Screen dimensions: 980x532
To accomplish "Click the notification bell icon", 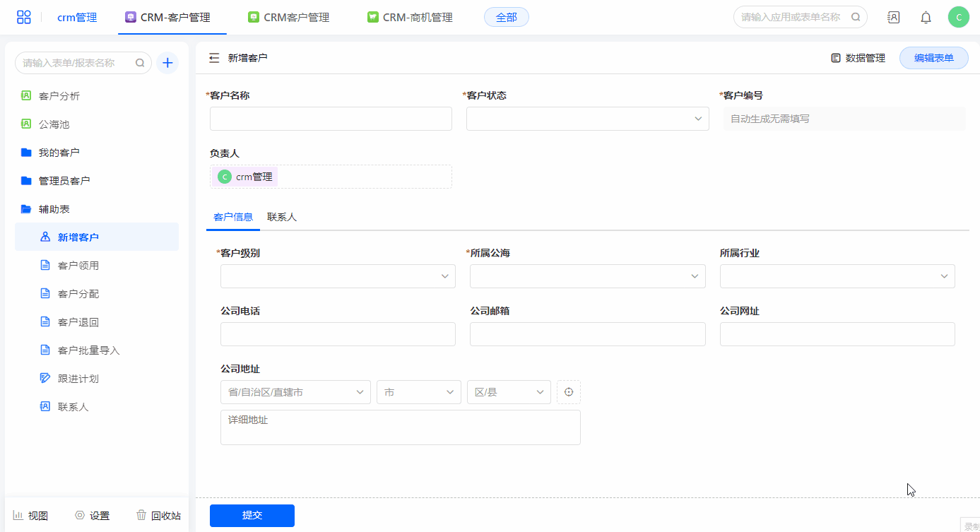I will point(926,18).
